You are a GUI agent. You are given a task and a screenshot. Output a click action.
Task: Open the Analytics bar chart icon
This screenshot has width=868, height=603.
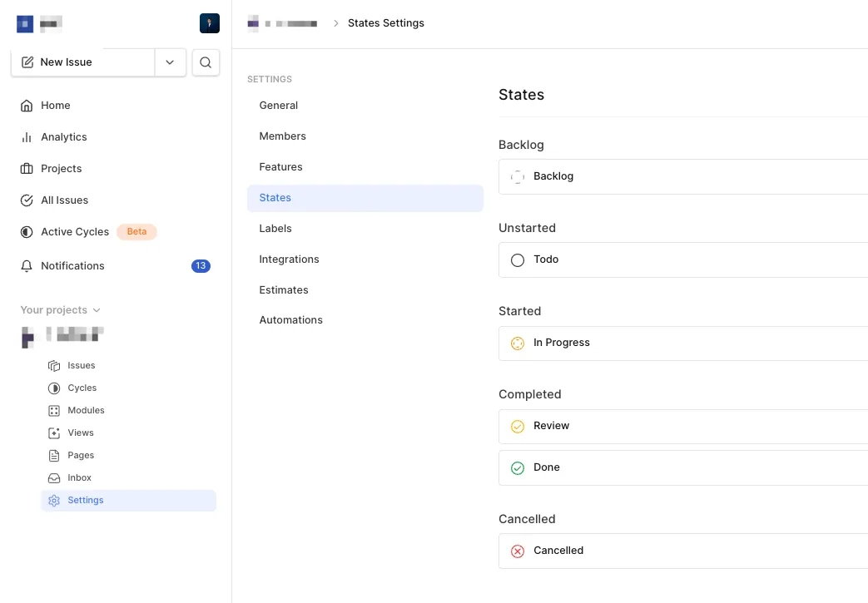coord(27,137)
